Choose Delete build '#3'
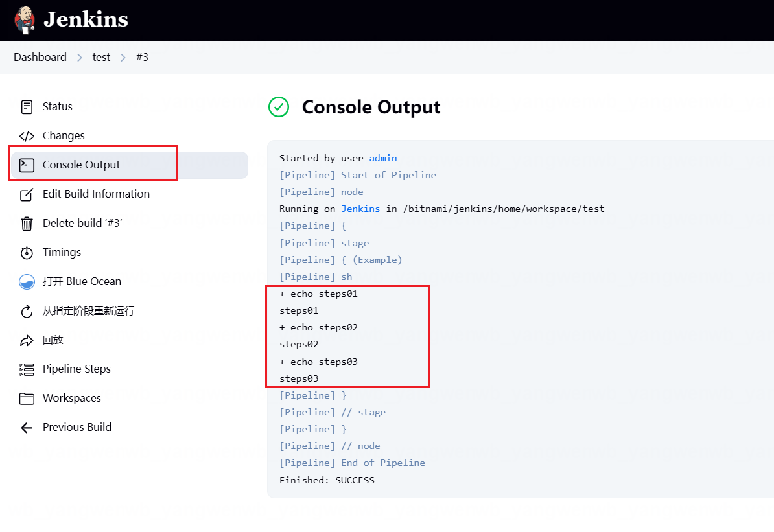Viewport: 774px width, 532px height. click(82, 223)
